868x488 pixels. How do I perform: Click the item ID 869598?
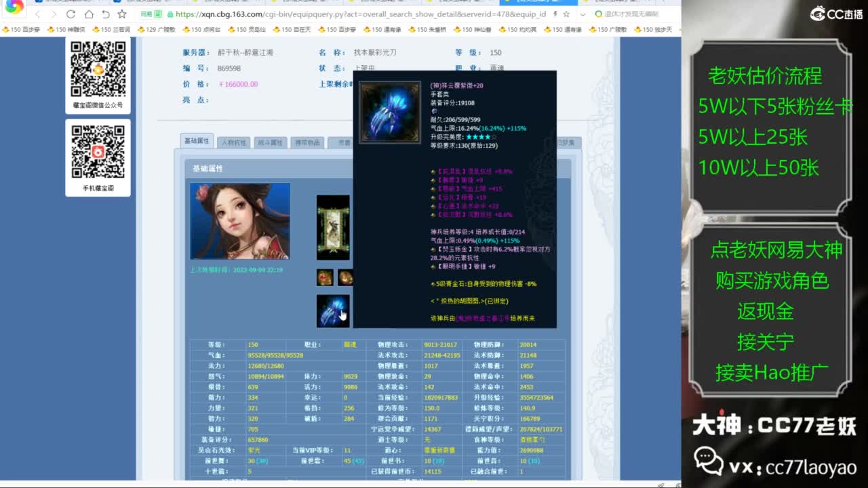[229, 68]
